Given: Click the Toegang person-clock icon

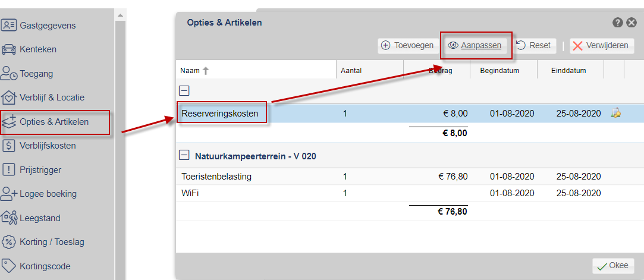Looking at the screenshot, I should [9, 74].
